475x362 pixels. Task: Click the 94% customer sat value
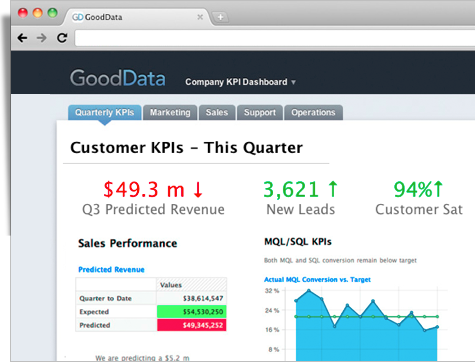pos(413,189)
